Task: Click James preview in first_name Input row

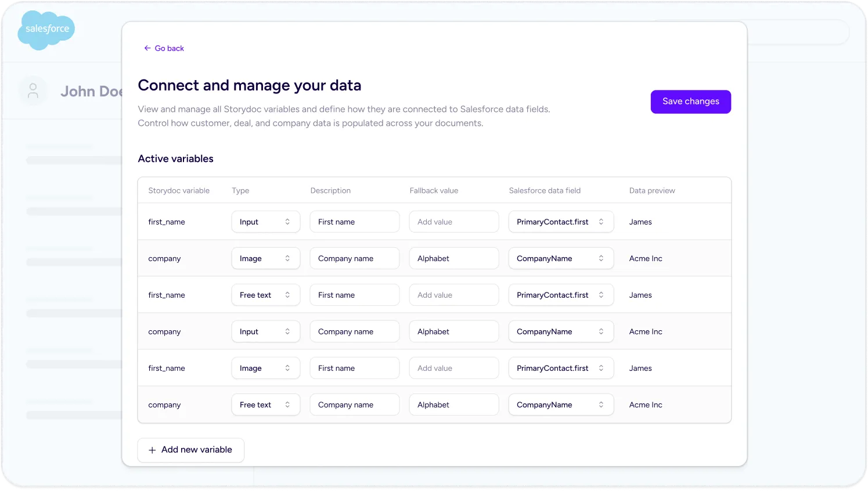Action: [x=640, y=222]
